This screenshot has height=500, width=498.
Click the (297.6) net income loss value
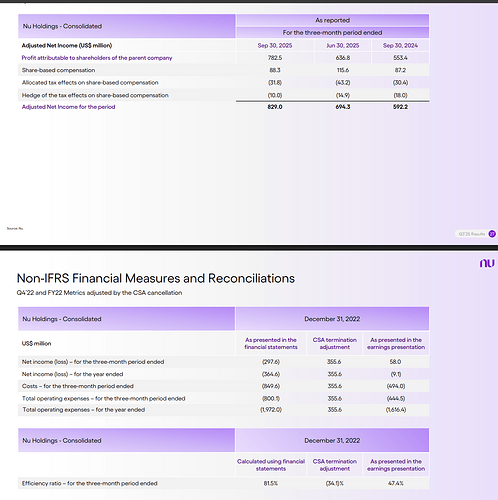click(x=271, y=362)
